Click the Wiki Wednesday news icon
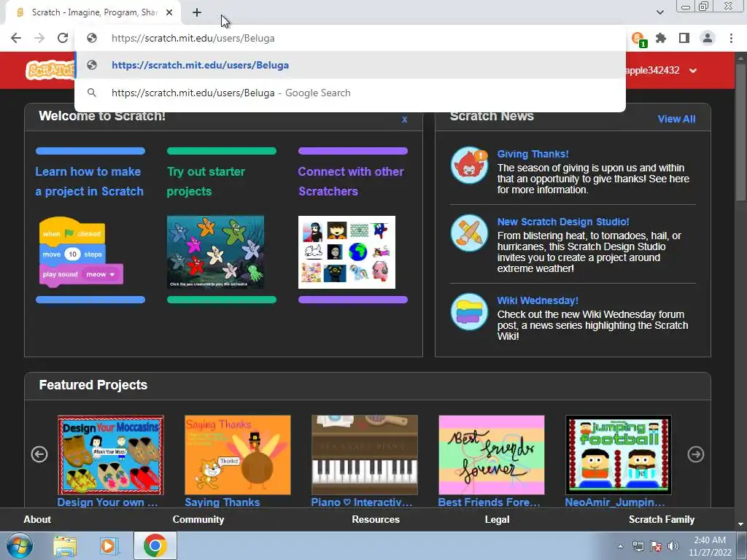 pyautogui.click(x=469, y=312)
